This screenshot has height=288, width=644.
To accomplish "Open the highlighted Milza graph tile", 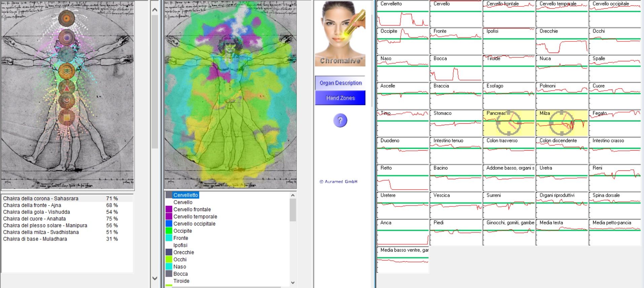I will pyautogui.click(x=562, y=123).
